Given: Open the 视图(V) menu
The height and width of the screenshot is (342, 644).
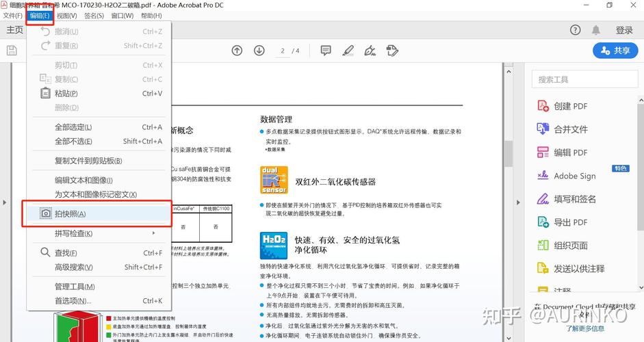Looking at the screenshot, I should point(66,16).
